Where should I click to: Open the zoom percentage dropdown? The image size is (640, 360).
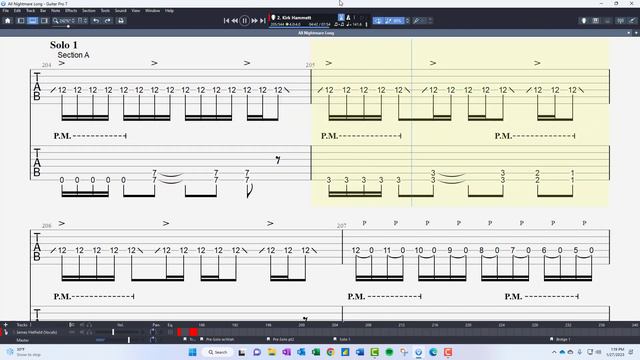click(x=64, y=21)
